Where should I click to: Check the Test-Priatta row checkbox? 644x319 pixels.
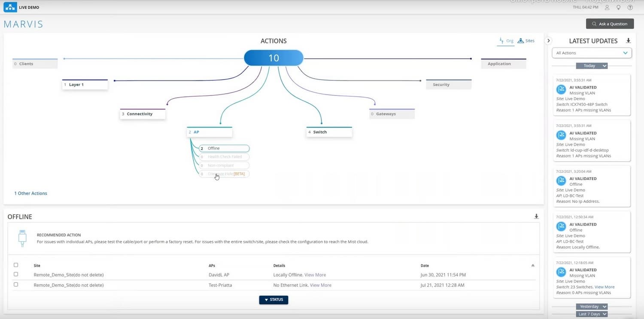coord(16,285)
